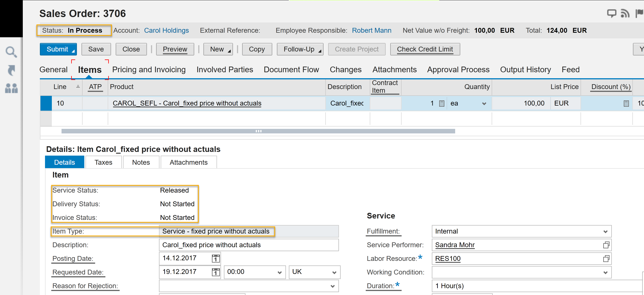The width and height of the screenshot is (644, 295).
Task: Open CAROL_SEFL product link in line 10
Action: (187, 103)
